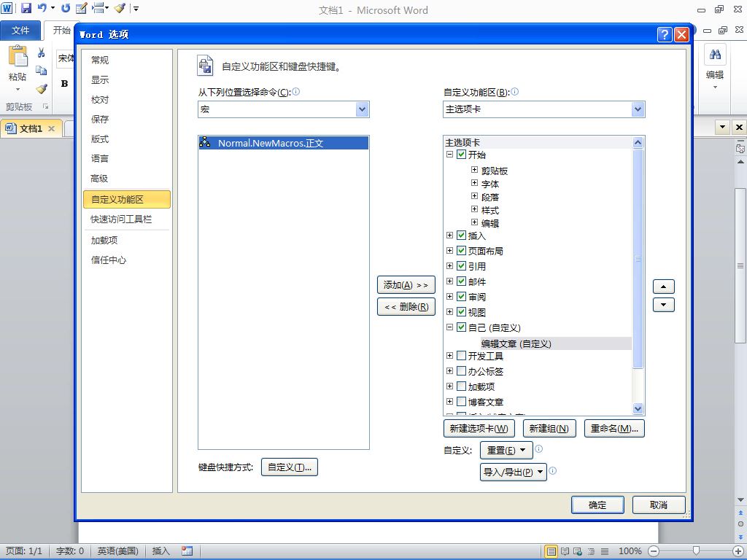
Task: Close the 文档1 document tab
Action: point(52,128)
